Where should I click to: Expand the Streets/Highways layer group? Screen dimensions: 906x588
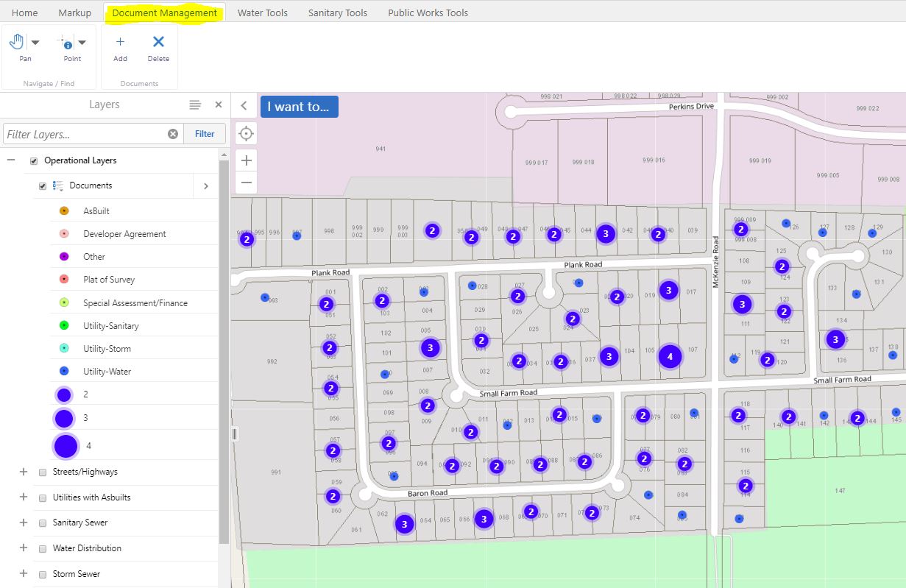point(23,472)
